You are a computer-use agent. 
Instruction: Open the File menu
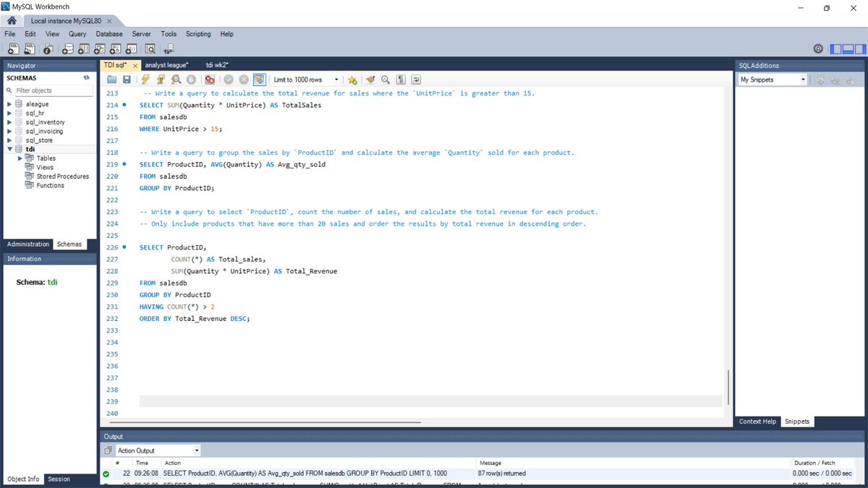pos(10,34)
